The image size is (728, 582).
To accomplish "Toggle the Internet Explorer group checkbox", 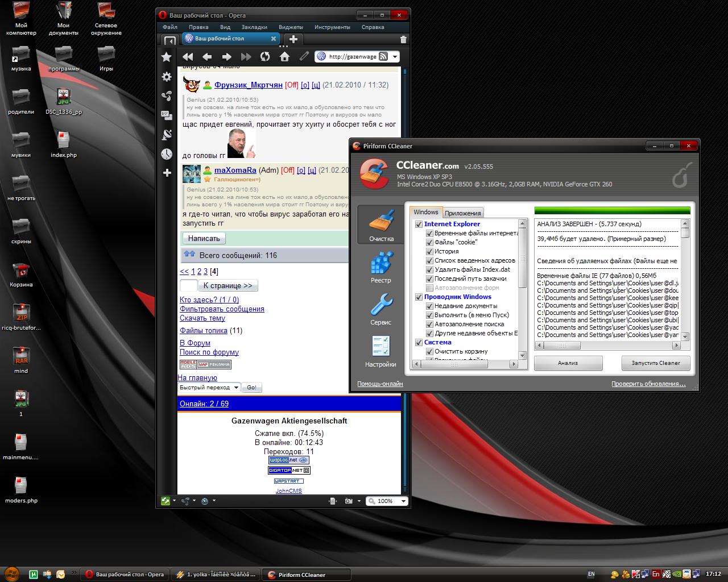I will click(x=419, y=224).
